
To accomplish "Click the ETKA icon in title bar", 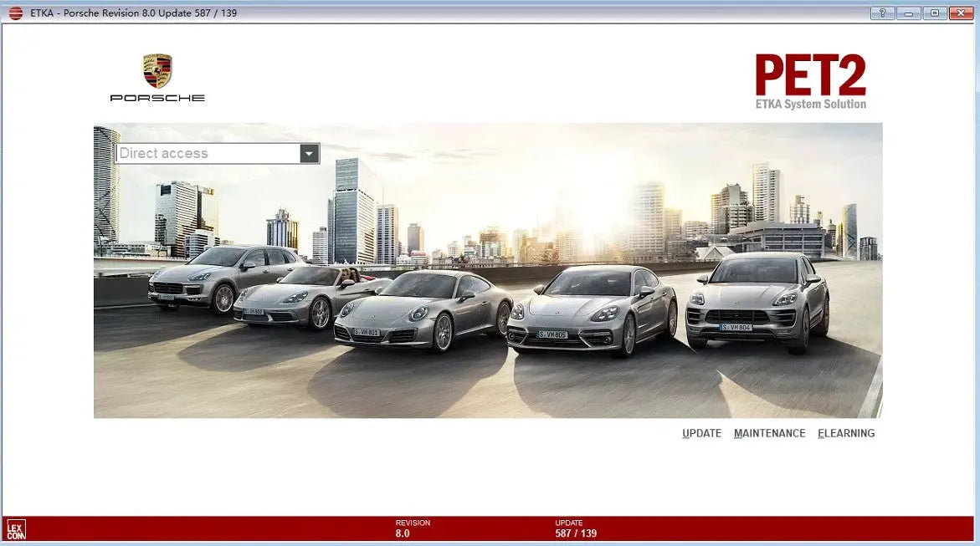I will tap(15, 13).
